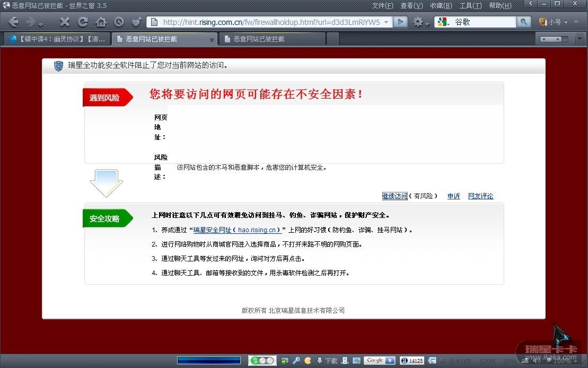588x368 pixels.
Task: Go back with the Back arrow
Action: 13,22
